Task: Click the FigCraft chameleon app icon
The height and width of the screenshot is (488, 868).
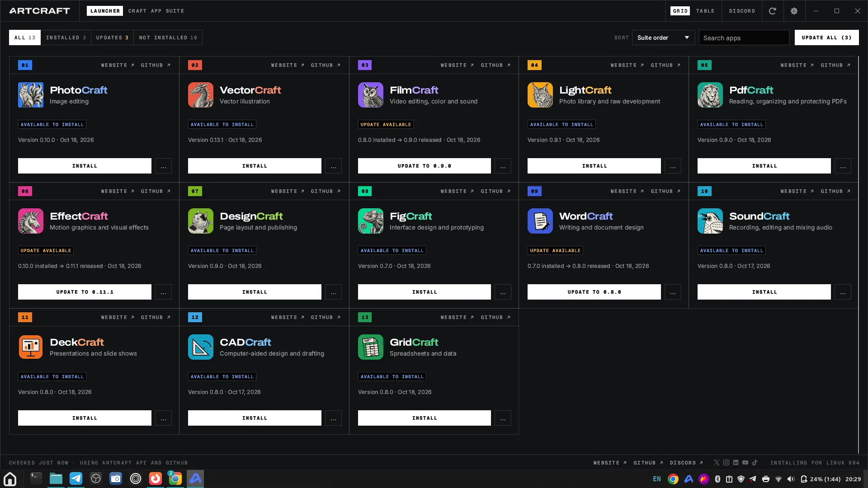Action: 371,221
